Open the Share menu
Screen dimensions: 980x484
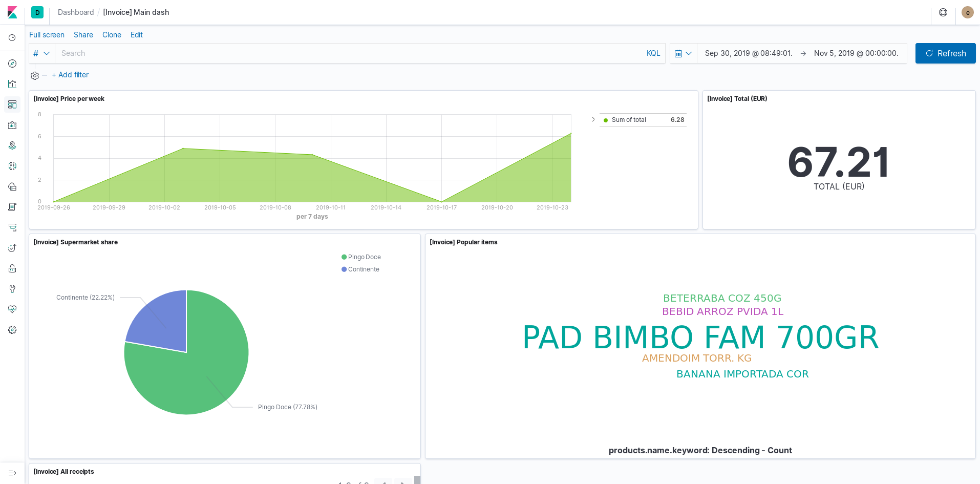(x=83, y=35)
